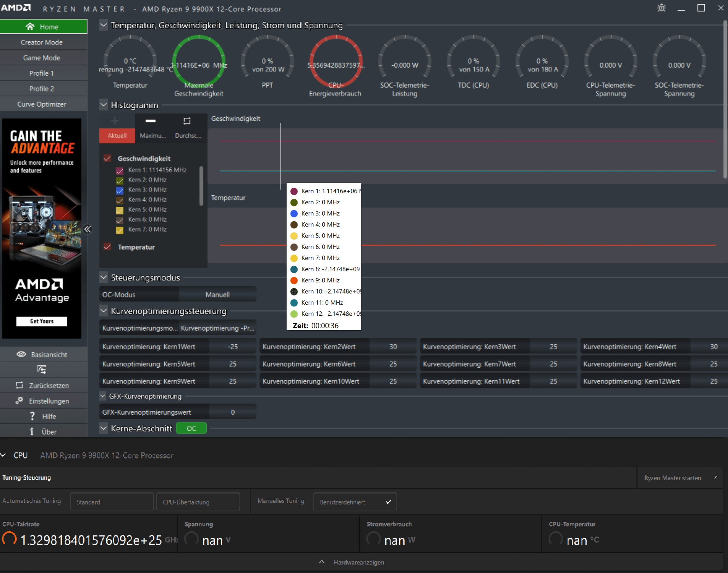Click Kurvenoptimierung Kern2Wert value field
728x573 pixels.
point(393,346)
